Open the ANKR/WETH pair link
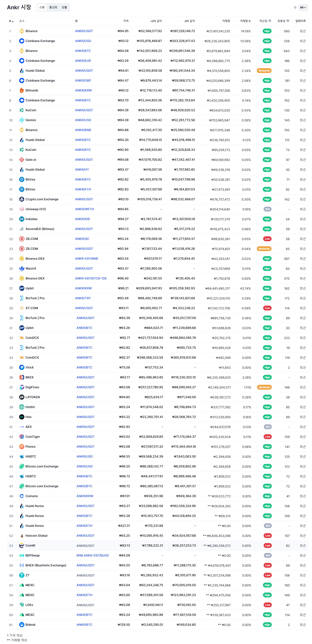Viewport: 312px width, 644px height. (x=84, y=209)
